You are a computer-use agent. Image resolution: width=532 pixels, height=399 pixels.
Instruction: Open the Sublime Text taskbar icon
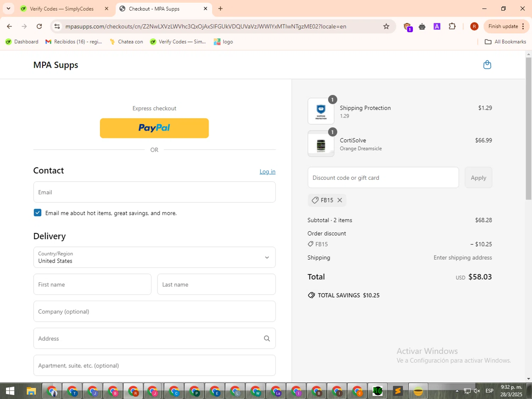click(398, 391)
